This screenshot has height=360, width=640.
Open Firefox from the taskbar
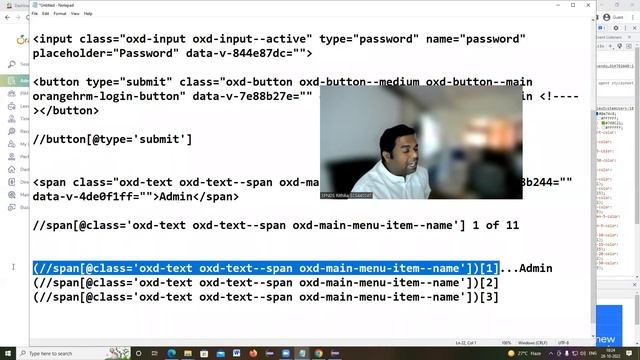[x=253, y=353]
